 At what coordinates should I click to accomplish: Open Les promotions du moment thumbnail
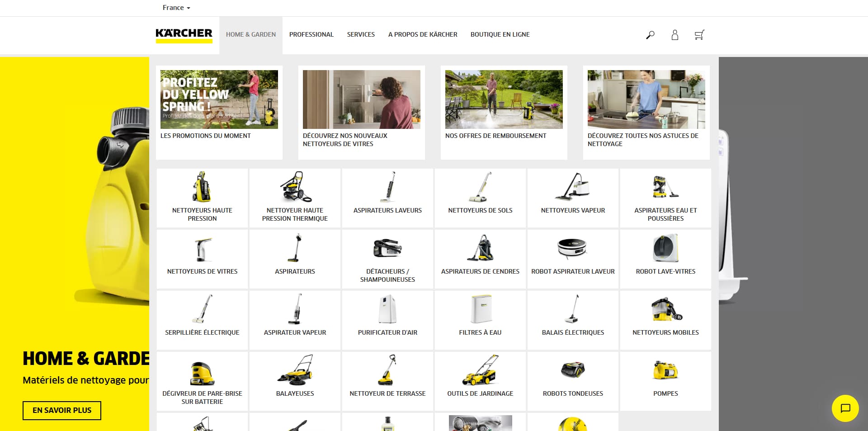pyautogui.click(x=219, y=99)
